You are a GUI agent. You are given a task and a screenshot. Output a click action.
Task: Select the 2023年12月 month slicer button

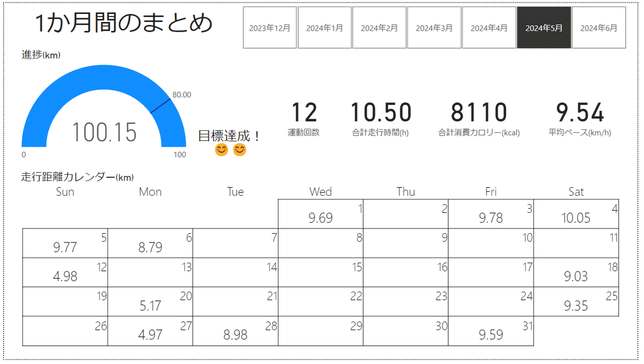[x=270, y=28]
